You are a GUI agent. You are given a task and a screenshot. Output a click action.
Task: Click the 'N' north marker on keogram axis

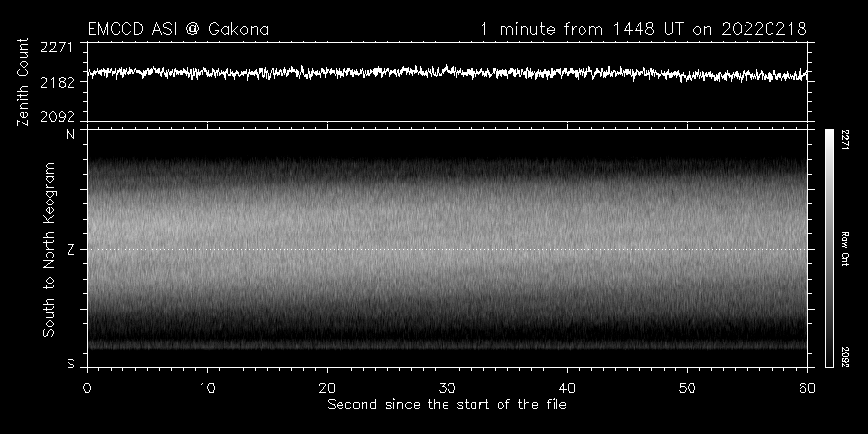pos(69,134)
